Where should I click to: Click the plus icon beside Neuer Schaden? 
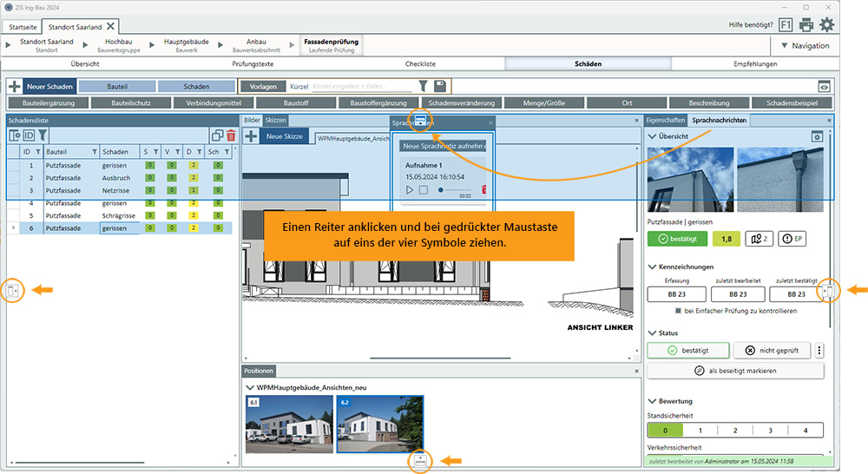click(x=15, y=87)
